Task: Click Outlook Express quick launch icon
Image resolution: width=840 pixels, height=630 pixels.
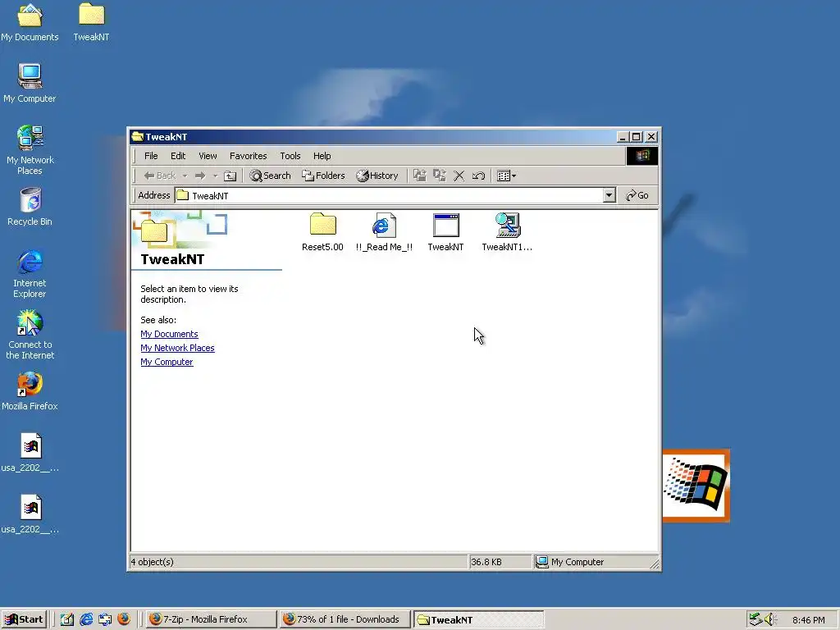Action: coord(105,619)
